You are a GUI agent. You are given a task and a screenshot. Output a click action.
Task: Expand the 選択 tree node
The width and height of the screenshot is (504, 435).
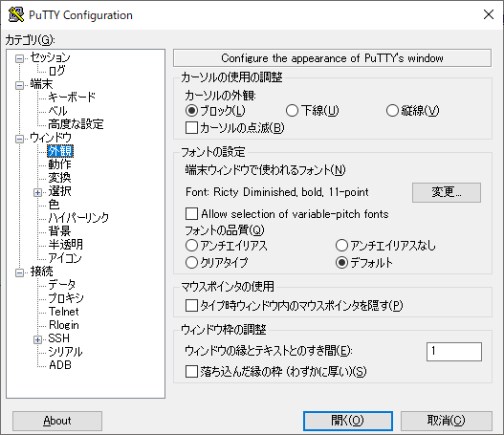[x=37, y=192]
